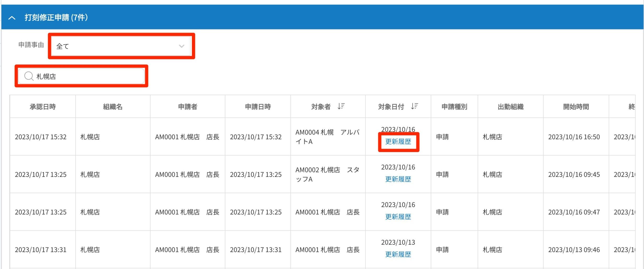Open 更新履歴 link for 2023/10/13 row
The image size is (644, 269).
(398, 255)
